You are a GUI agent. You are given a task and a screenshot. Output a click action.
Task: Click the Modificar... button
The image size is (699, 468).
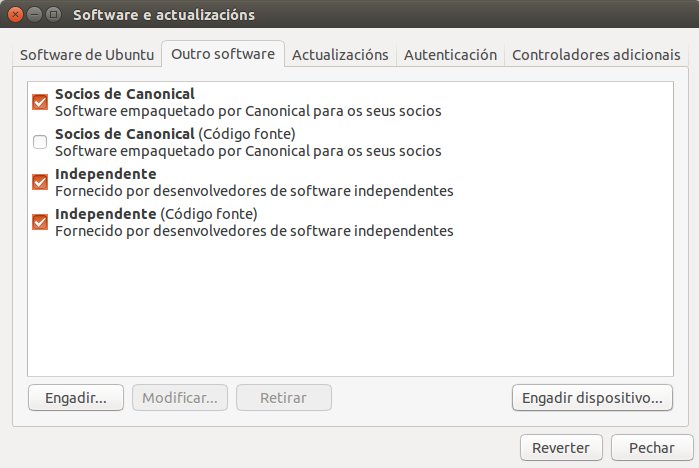point(180,398)
